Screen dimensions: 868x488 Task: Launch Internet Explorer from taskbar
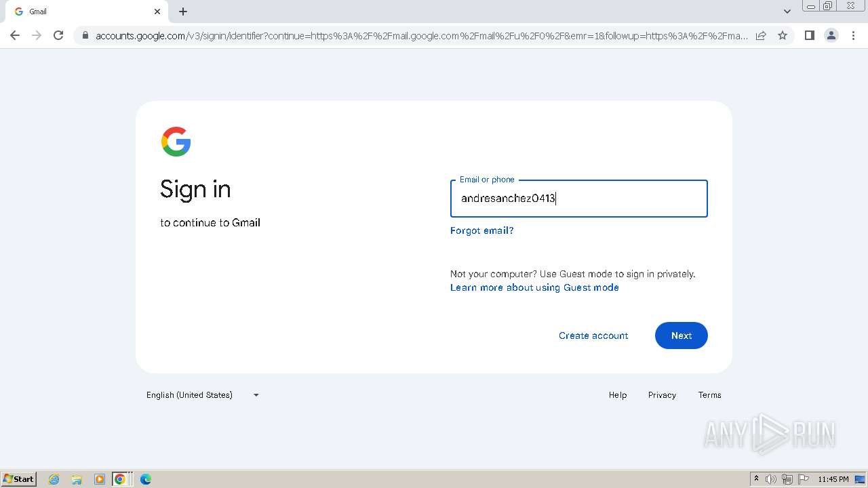point(54,479)
